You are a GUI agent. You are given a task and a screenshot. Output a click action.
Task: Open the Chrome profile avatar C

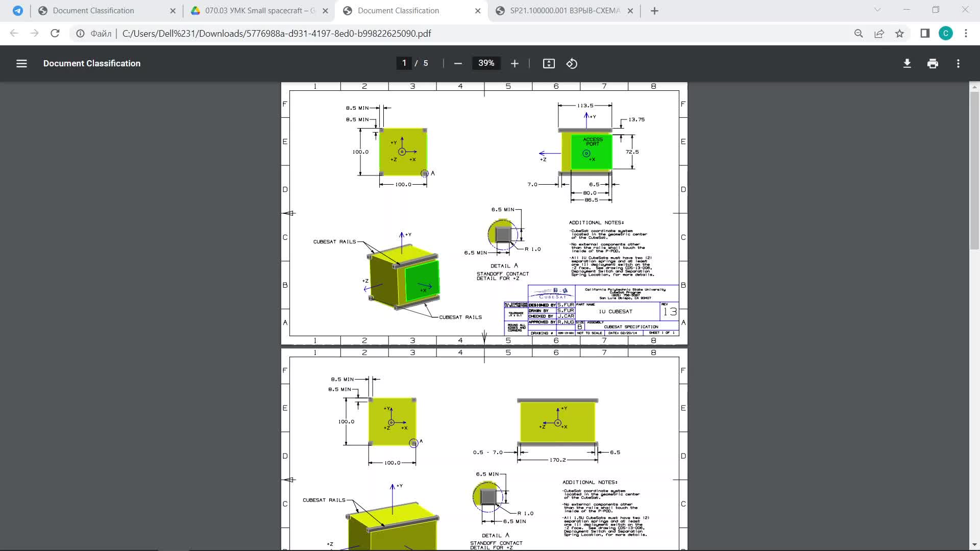click(x=945, y=33)
